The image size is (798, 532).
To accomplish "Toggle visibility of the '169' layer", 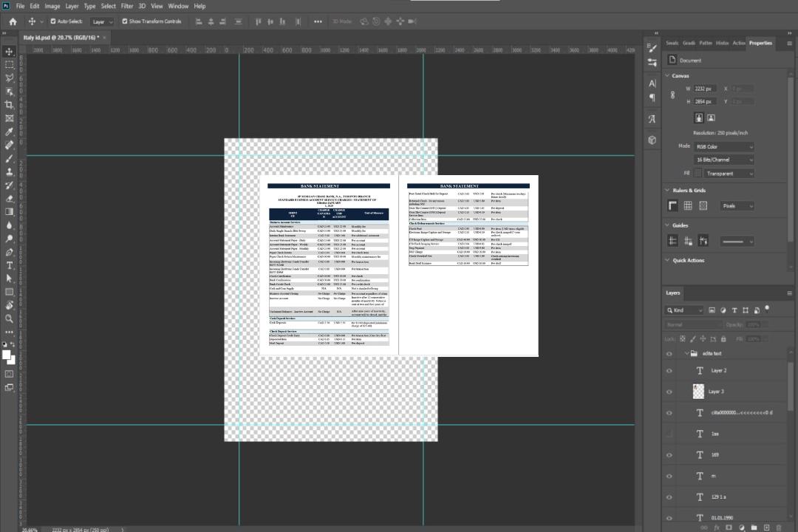I will point(669,455).
